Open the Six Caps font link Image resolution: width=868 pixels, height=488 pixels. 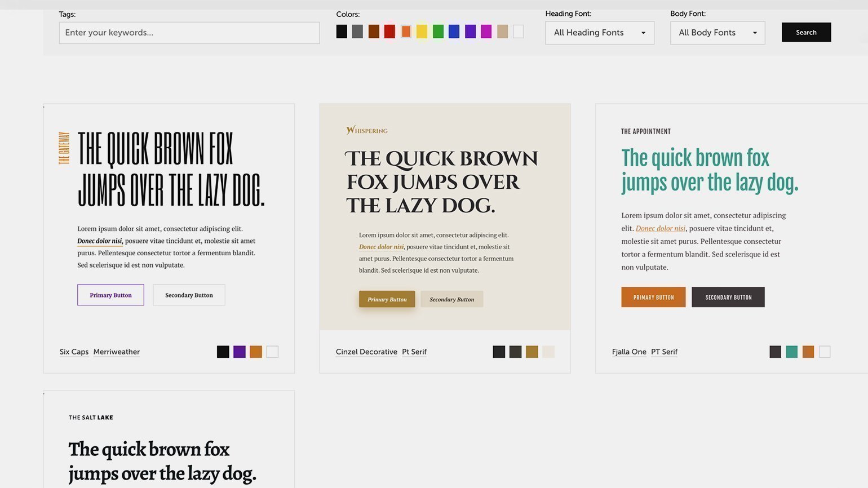point(74,352)
